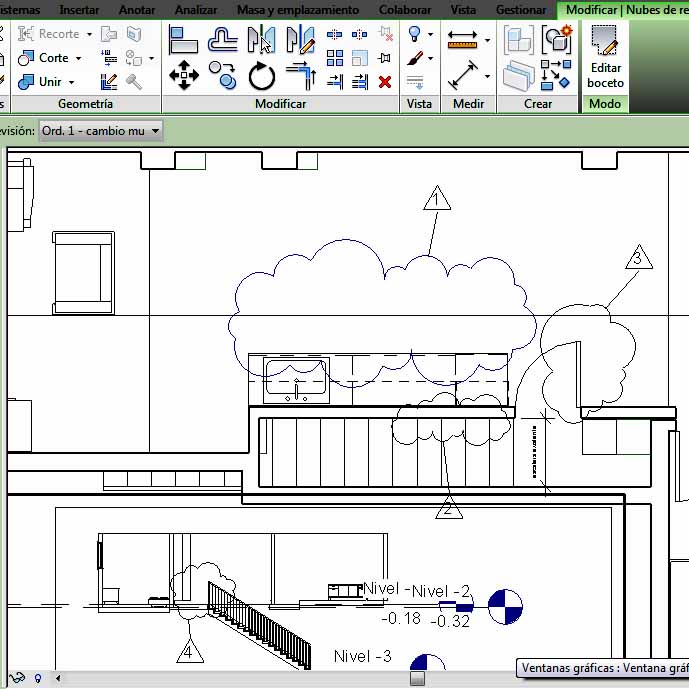689x689 pixels.
Task: Select revision tag triangle number 1
Action: tap(436, 200)
